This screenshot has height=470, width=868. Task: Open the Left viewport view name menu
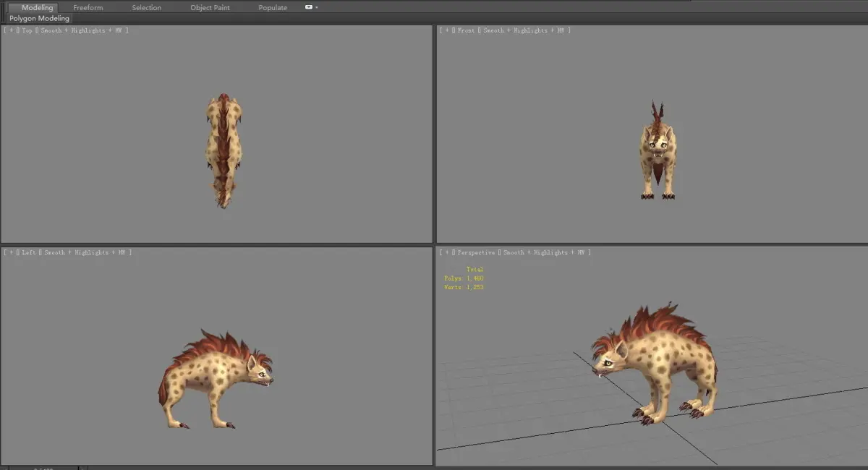(x=29, y=252)
